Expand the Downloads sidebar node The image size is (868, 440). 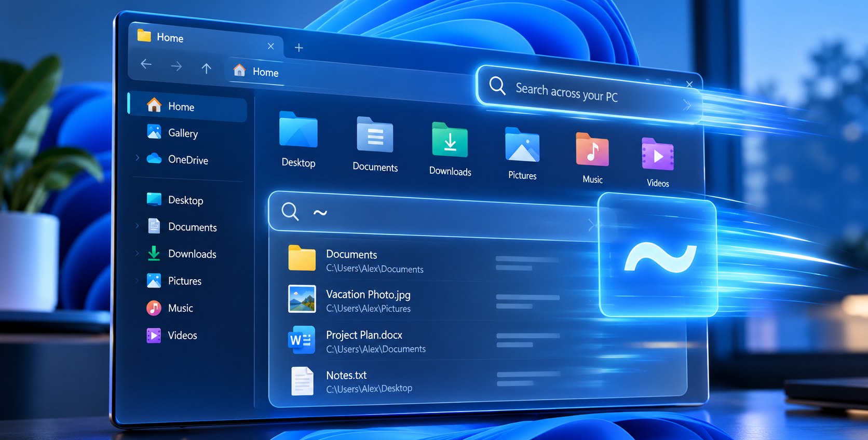point(137,253)
